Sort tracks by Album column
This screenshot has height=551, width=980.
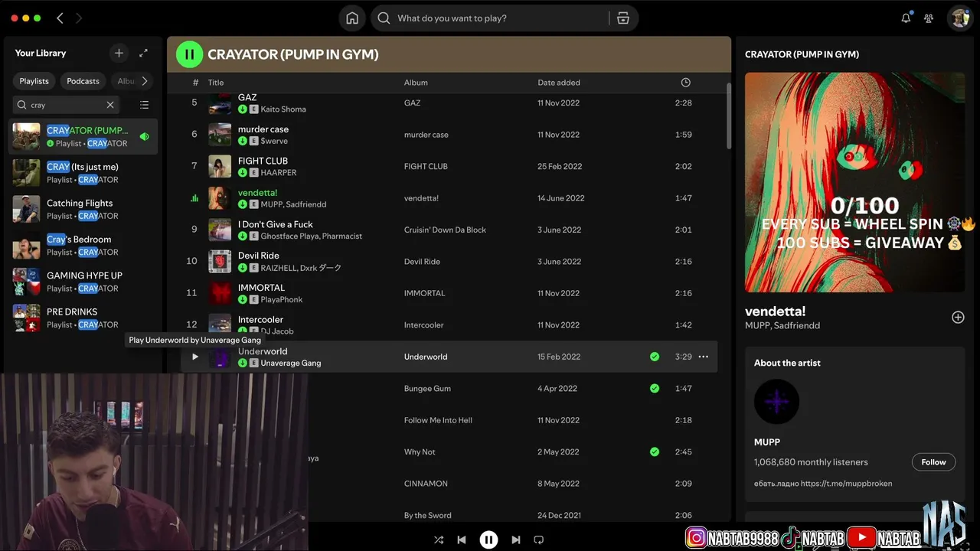point(416,83)
